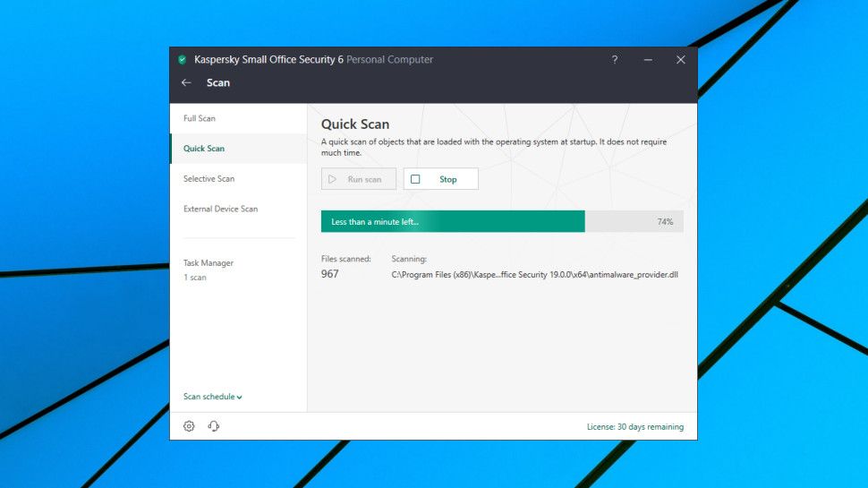Open Task Manager entry

pos(208,263)
